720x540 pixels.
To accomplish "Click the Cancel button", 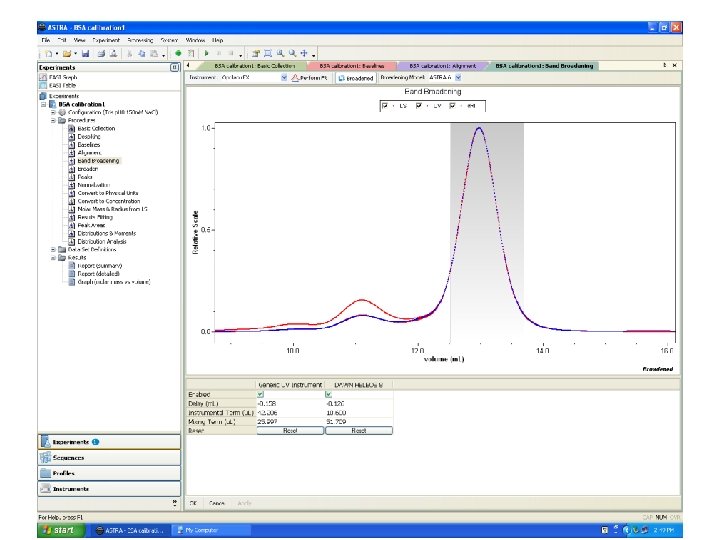I will point(217,503).
